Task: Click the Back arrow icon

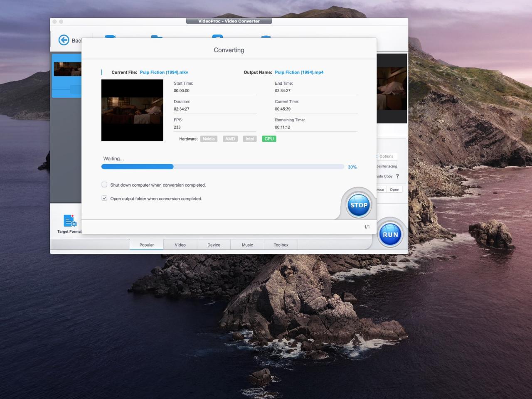Action: point(64,40)
